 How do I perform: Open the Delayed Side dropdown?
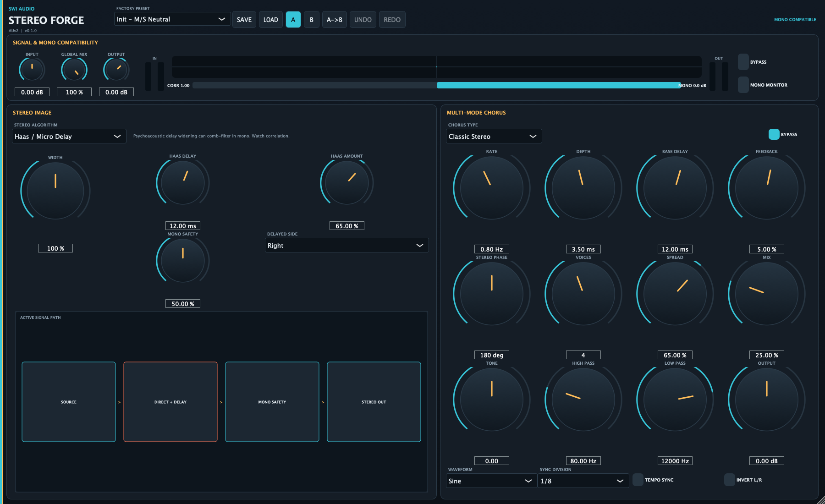click(347, 246)
